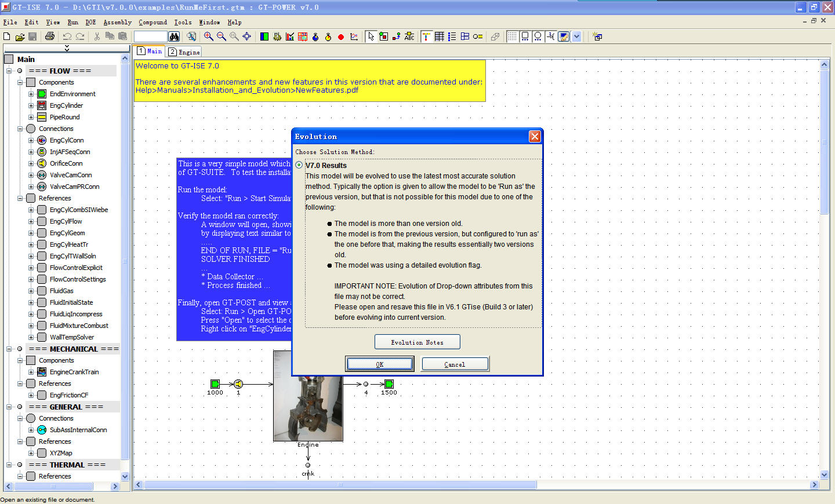Open the DOE menu
The height and width of the screenshot is (504, 835).
[90, 22]
